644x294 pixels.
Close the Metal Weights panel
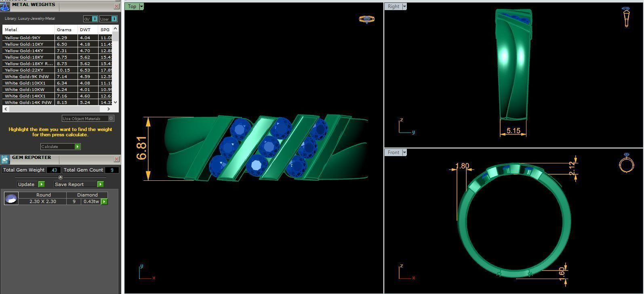(117, 6)
